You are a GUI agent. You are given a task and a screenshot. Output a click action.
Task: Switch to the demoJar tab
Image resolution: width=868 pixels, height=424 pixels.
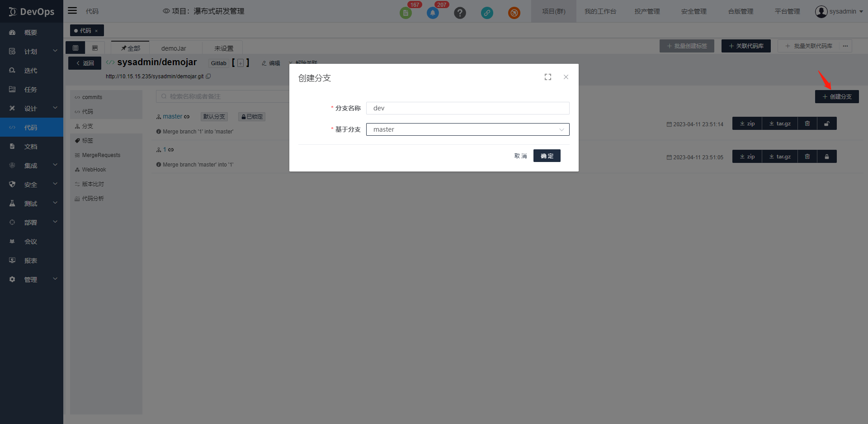[x=174, y=48]
